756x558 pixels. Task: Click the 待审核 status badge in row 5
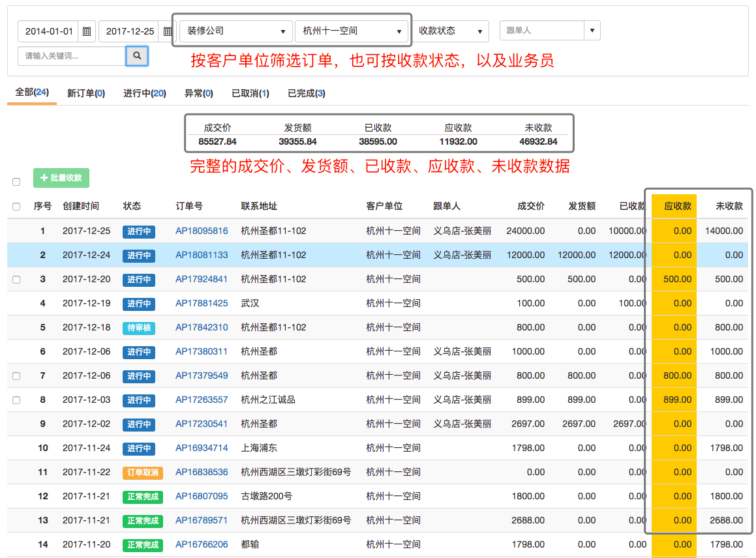[139, 328]
